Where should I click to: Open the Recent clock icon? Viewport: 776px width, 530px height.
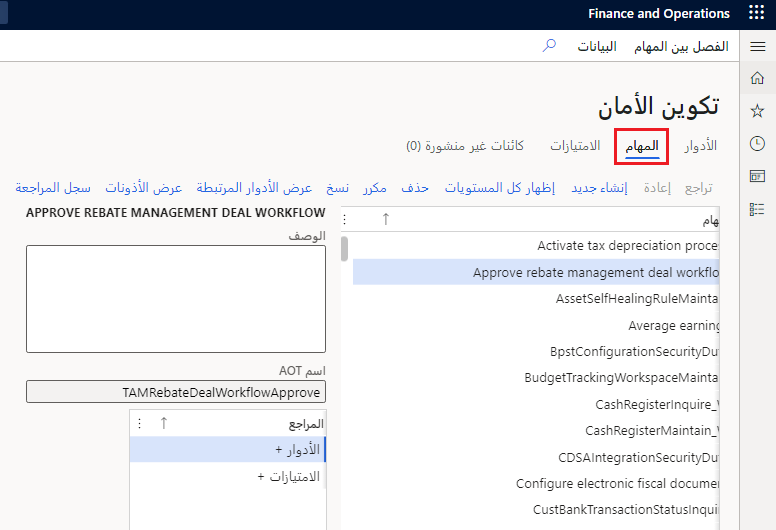(757, 144)
